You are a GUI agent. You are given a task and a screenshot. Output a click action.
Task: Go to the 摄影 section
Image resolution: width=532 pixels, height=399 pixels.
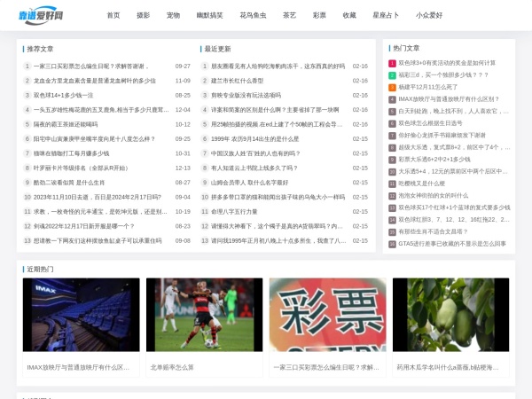tap(143, 15)
